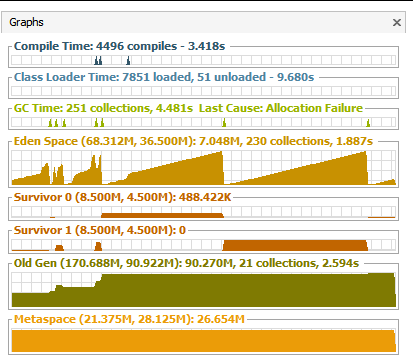Click the Class Loader Time graph
The width and height of the screenshot is (413, 361).
[x=203, y=91]
